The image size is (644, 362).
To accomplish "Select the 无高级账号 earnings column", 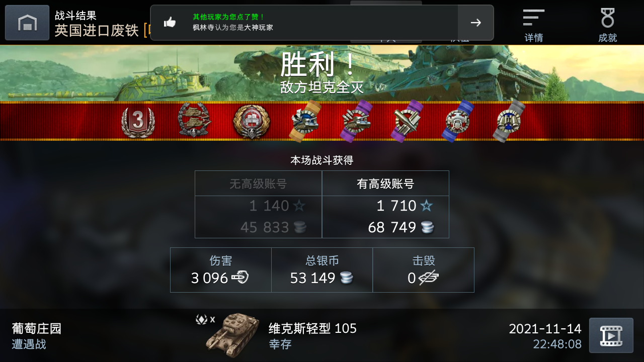I will pyautogui.click(x=259, y=204).
